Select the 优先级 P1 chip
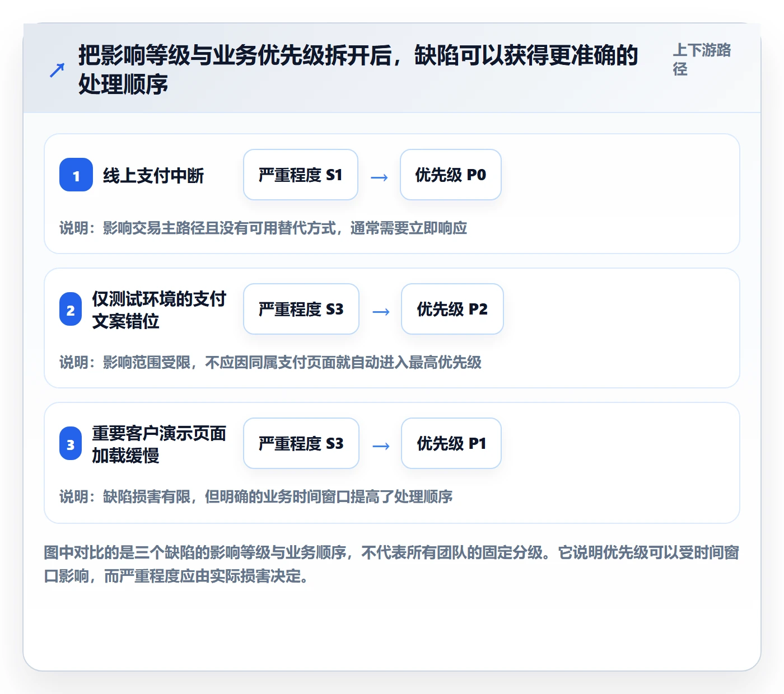Viewport: 784px width, 694px height. click(x=451, y=443)
